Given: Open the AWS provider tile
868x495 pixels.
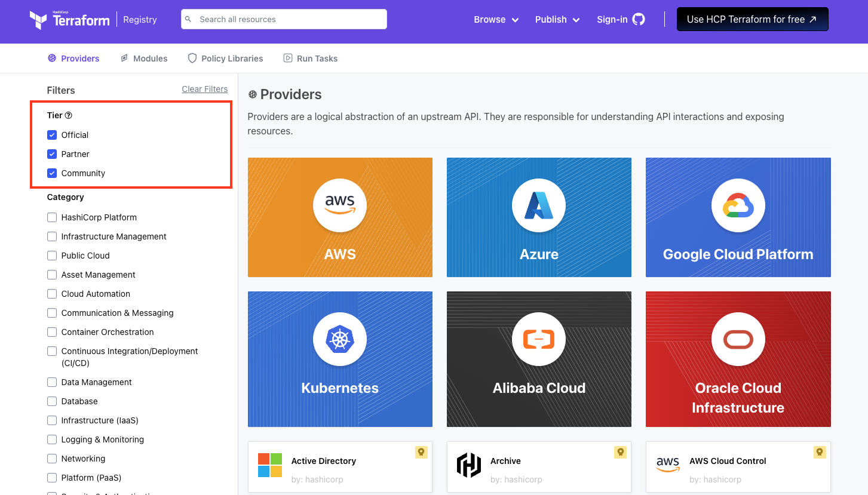Looking at the screenshot, I should click(x=340, y=217).
